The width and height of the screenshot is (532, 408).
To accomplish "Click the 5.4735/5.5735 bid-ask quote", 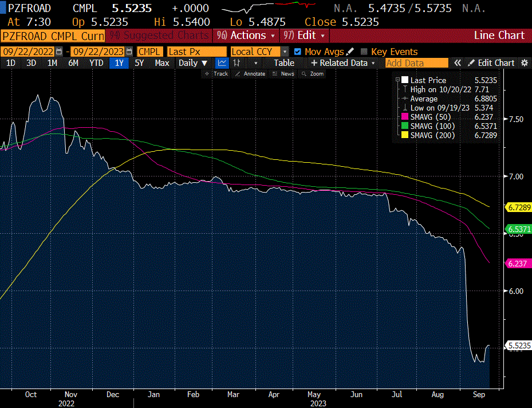I will click(410, 8).
